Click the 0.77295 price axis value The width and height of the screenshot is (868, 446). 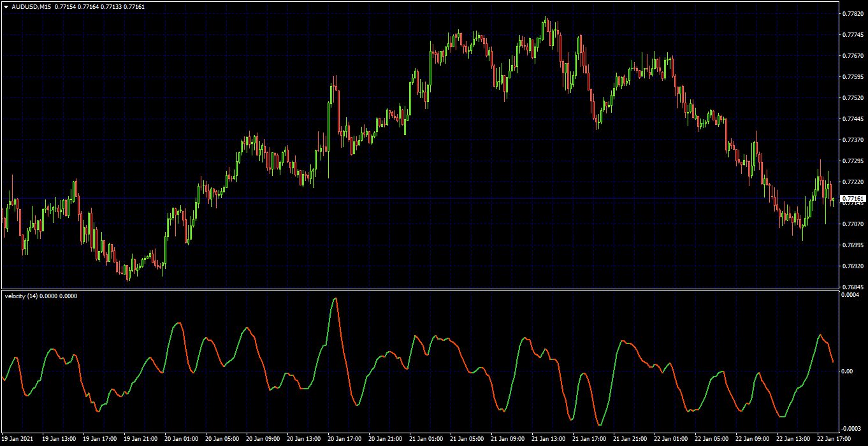(853, 161)
